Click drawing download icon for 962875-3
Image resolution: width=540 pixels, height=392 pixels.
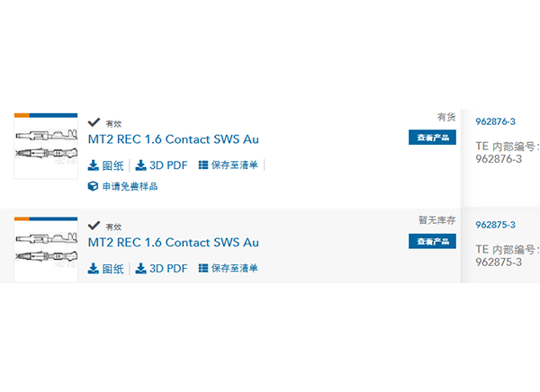[93, 269]
